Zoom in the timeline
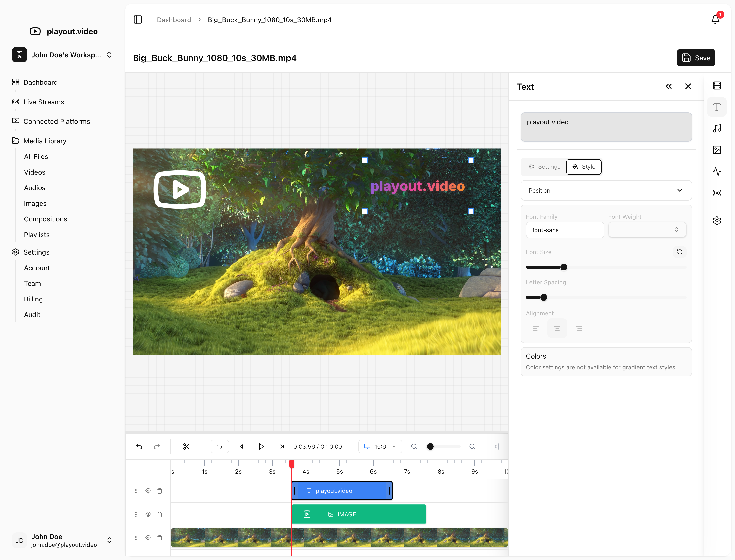The width and height of the screenshot is (735, 560). click(x=472, y=446)
